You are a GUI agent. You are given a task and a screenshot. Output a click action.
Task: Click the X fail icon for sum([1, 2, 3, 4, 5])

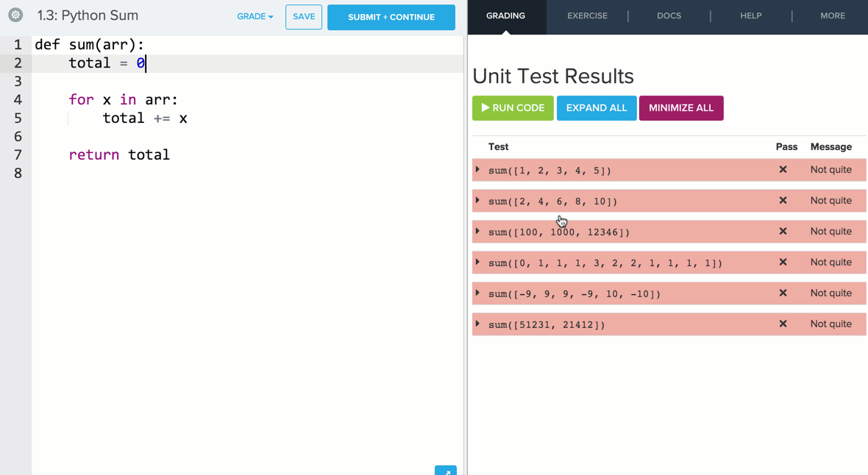[783, 170]
